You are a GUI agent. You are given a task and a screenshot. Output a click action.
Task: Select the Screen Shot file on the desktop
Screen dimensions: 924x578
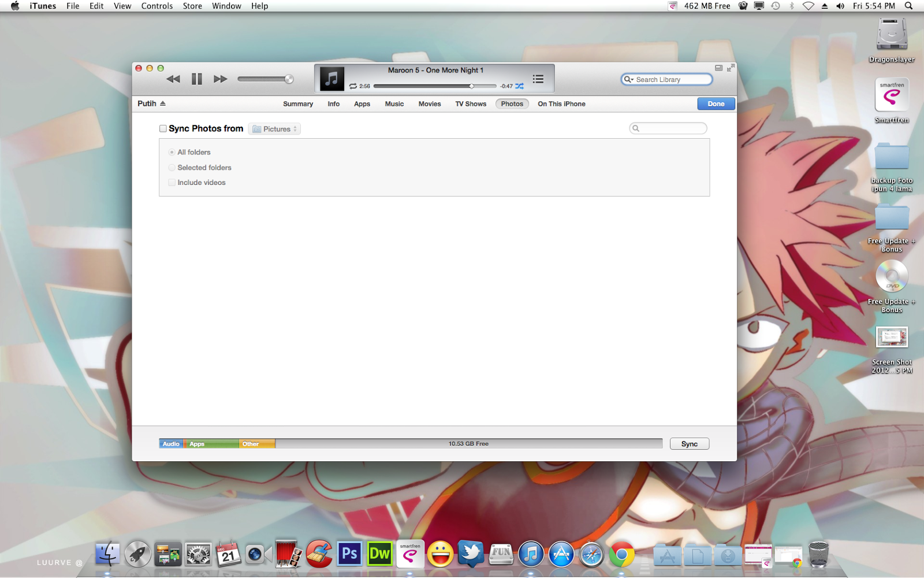click(x=892, y=350)
